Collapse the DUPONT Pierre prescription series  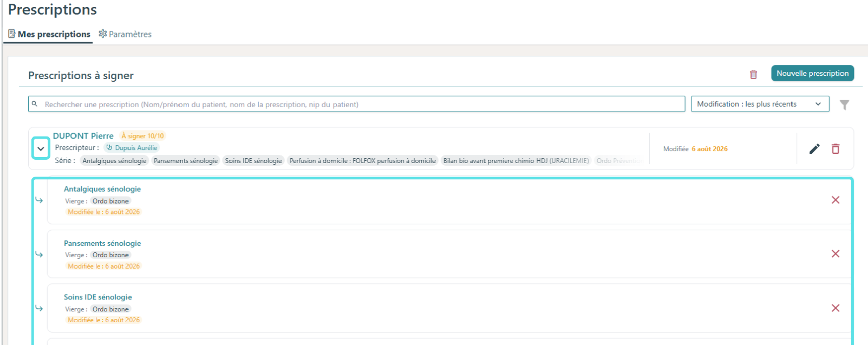click(41, 148)
